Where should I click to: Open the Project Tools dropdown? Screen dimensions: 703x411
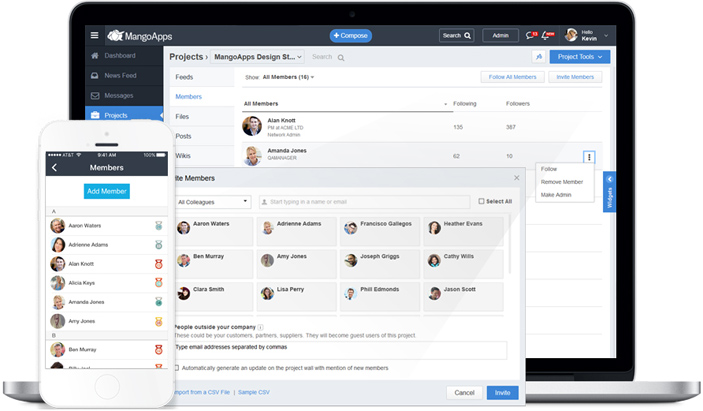[x=580, y=57]
